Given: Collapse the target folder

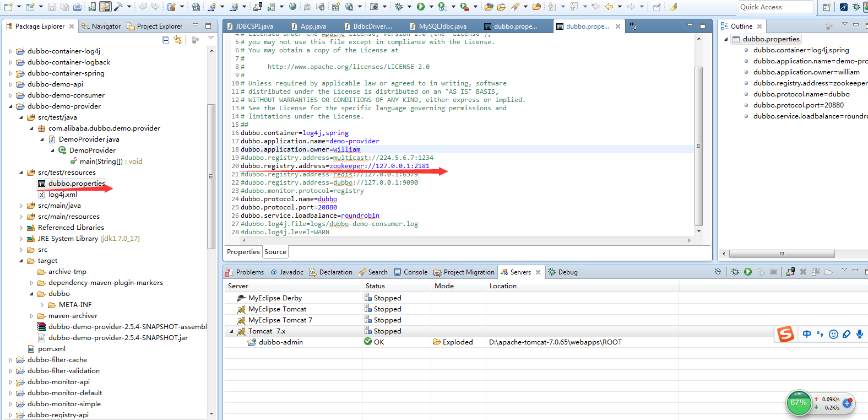Looking at the screenshot, I should (21, 261).
